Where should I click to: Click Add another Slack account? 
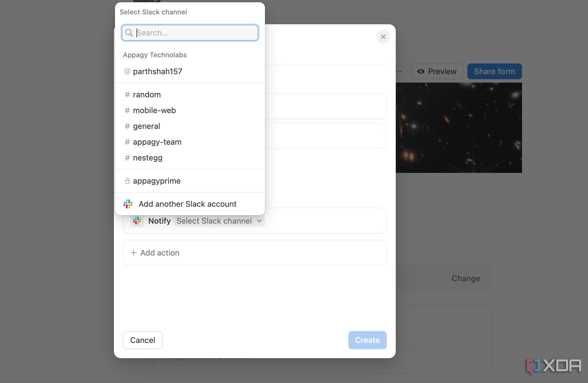coord(190,204)
